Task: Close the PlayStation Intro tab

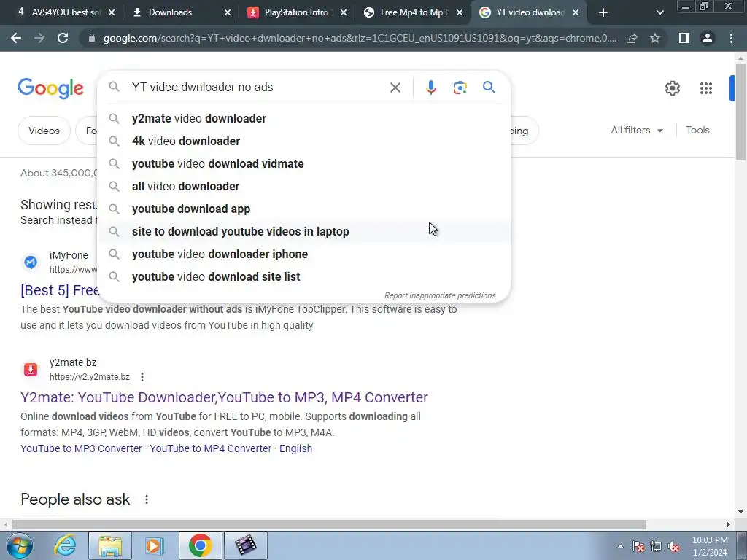Action: 344,13
